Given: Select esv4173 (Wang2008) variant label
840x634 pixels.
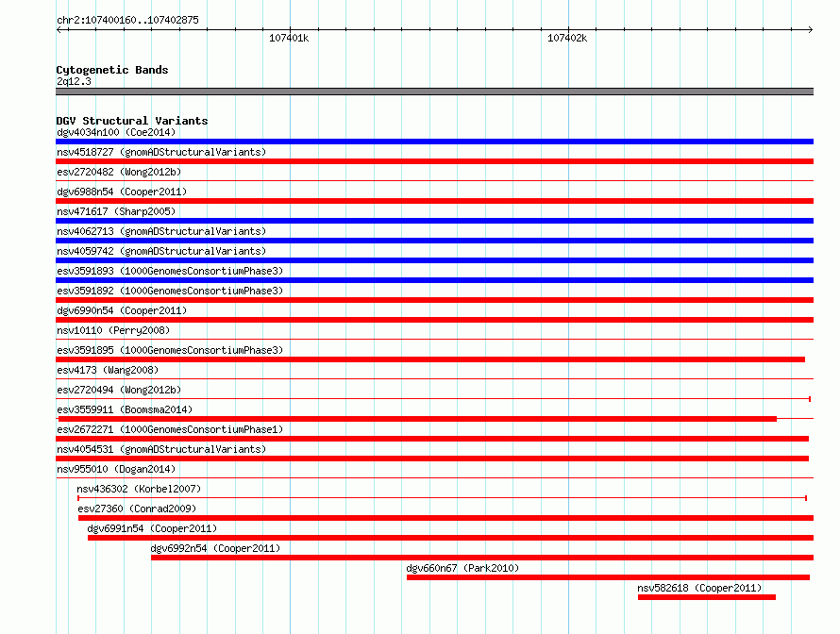Looking at the screenshot, I should 108,370.
